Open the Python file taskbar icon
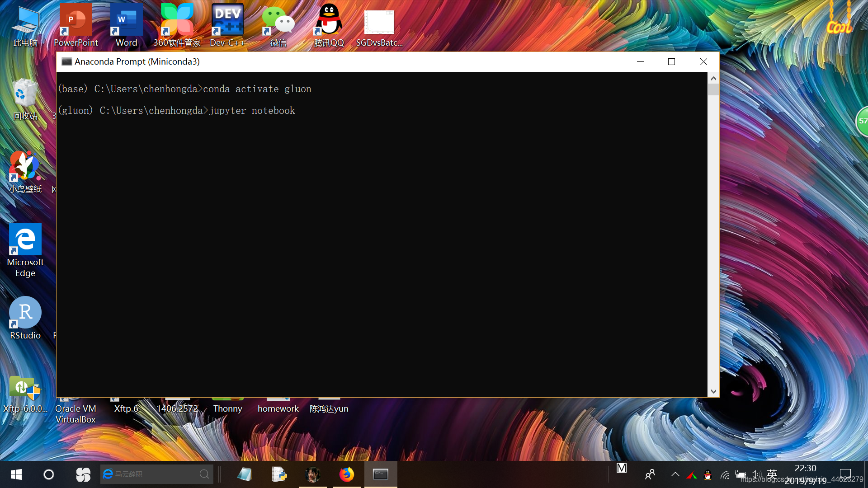 [x=279, y=474]
